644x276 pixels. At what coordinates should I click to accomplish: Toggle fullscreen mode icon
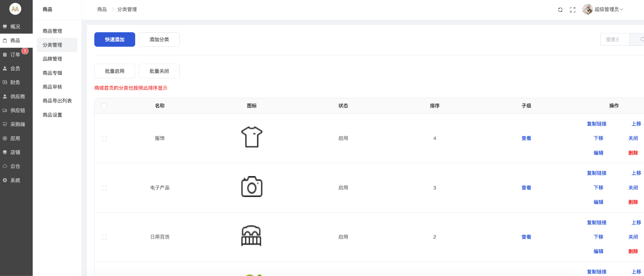(573, 10)
